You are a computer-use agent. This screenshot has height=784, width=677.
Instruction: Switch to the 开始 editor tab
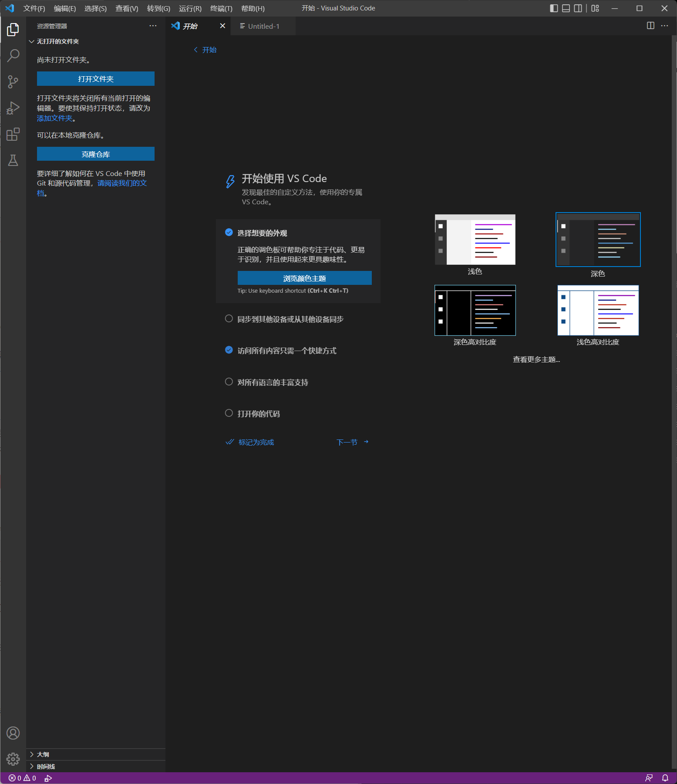click(198, 26)
